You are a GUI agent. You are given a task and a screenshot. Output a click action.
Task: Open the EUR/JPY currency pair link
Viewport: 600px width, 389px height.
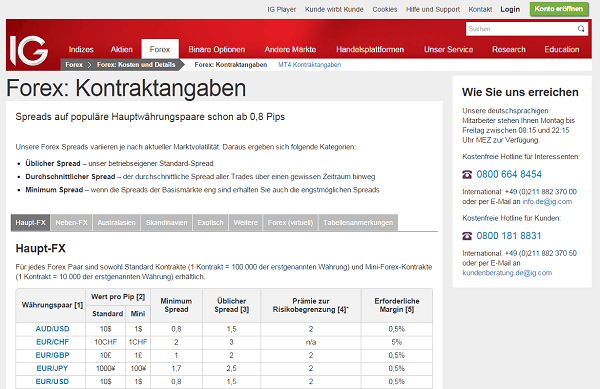tap(52, 368)
